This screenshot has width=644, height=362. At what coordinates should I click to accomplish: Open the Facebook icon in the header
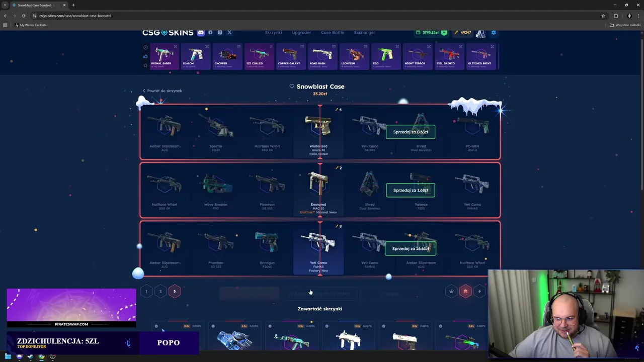point(210,33)
